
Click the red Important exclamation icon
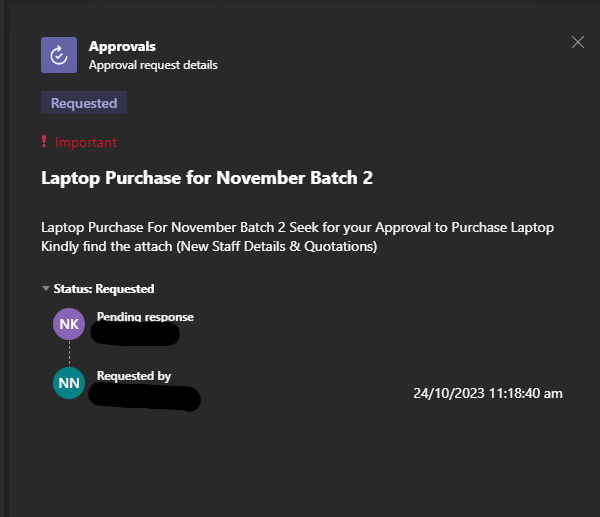click(x=44, y=142)
